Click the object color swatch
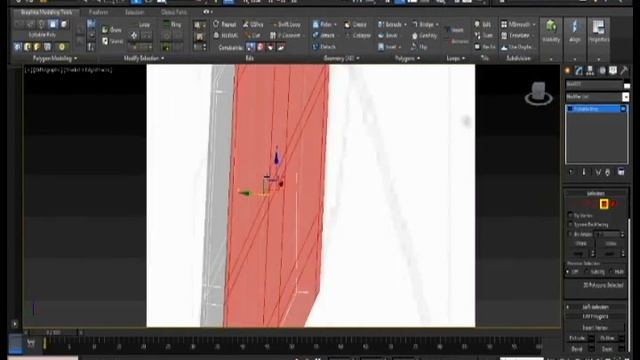This screenshot has width=640, height=360. [x=627, y=85]
